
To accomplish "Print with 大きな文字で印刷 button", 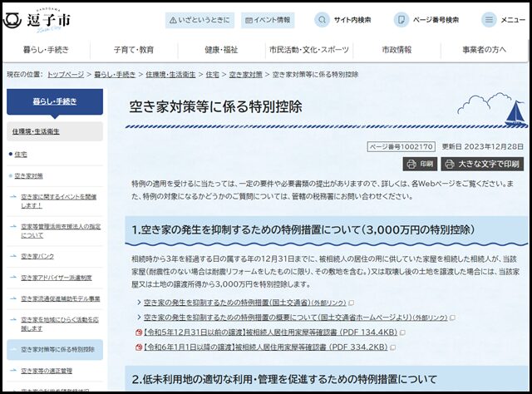I will 482,165.
